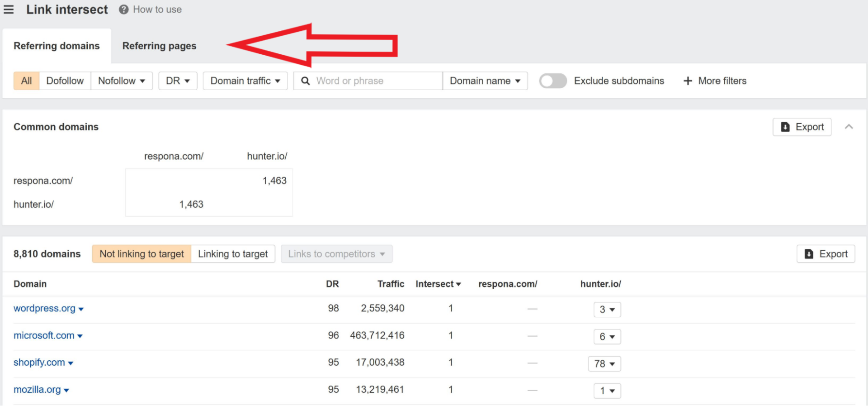Click the plus icon for More filters

[688, 81]
